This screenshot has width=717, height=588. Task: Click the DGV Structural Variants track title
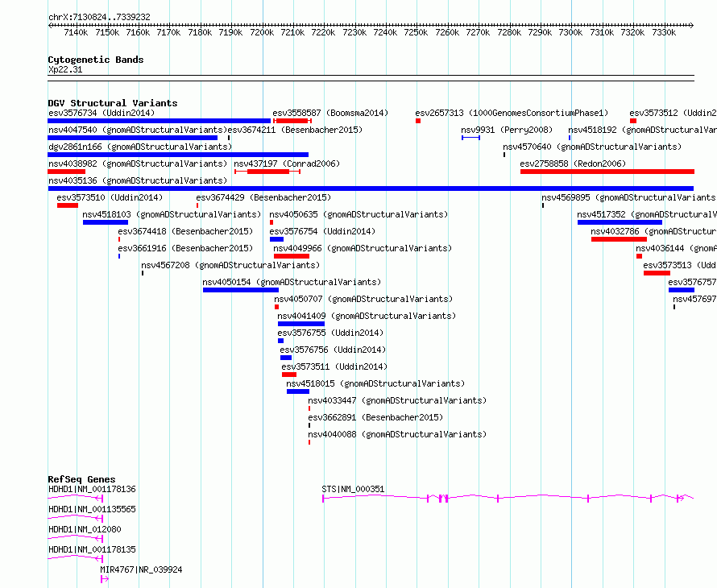point(113,103)
